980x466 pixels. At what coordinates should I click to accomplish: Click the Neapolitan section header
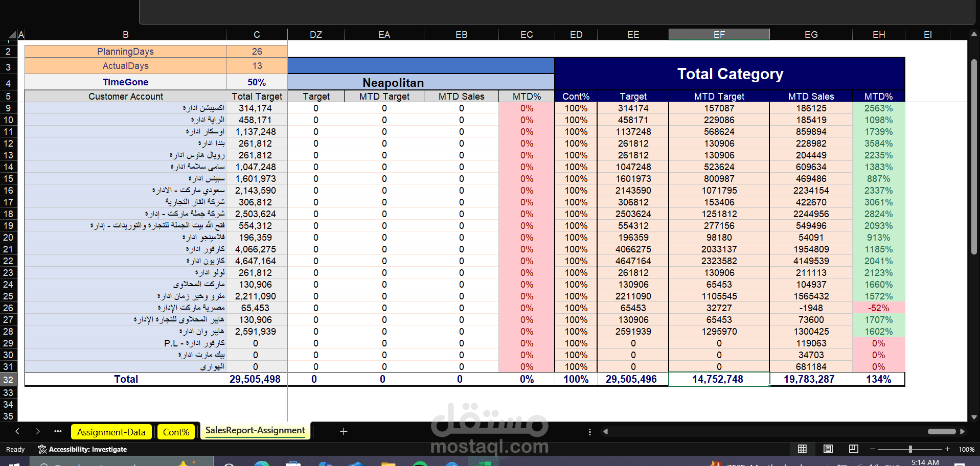[421, 82]
